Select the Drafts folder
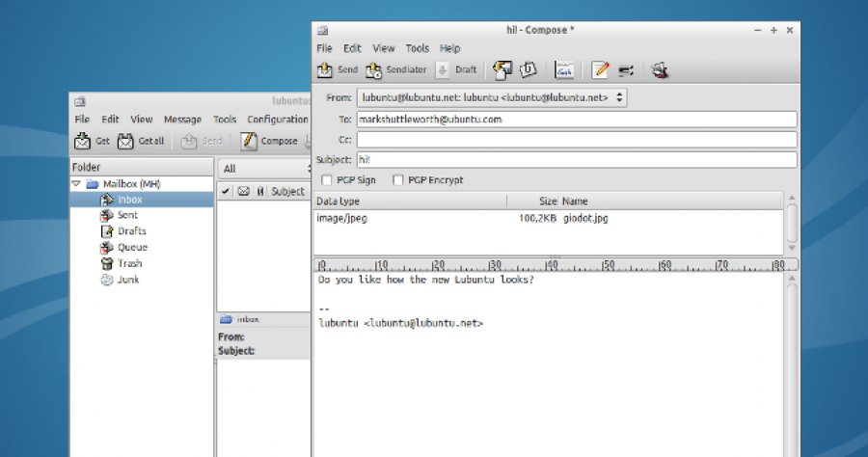Screen dimensions: 868x457 131,231
